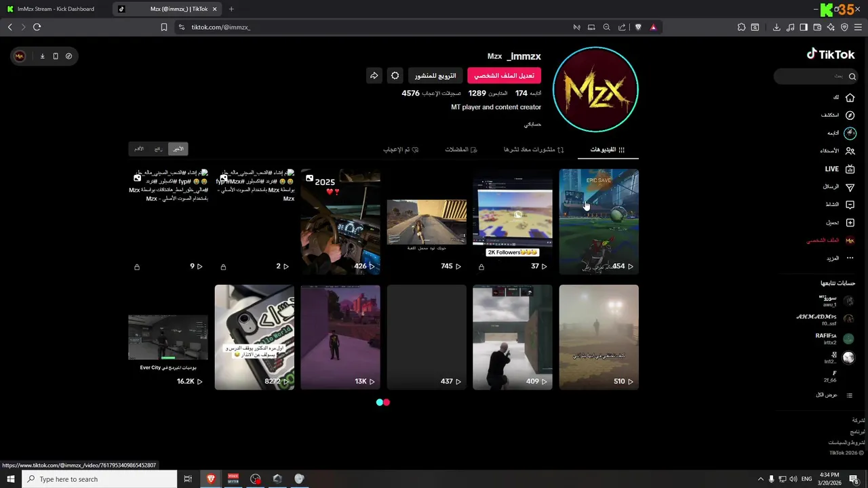Switch to the Reposts tab

534,149
